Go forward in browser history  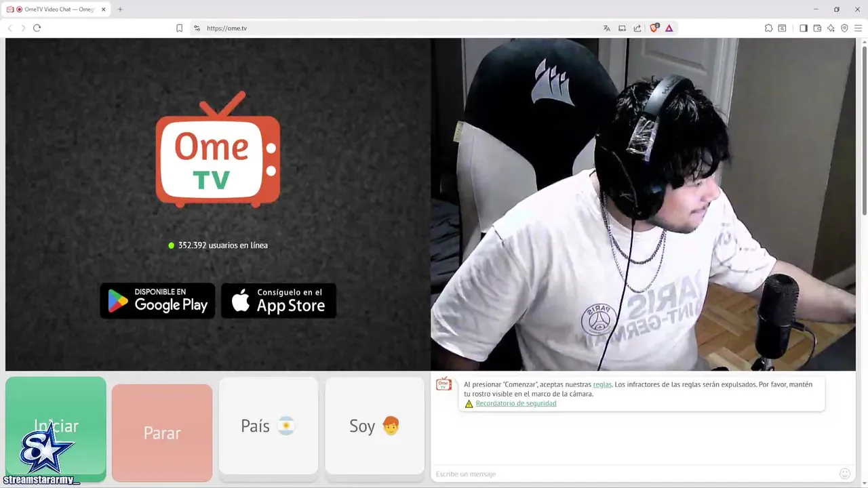23,28
